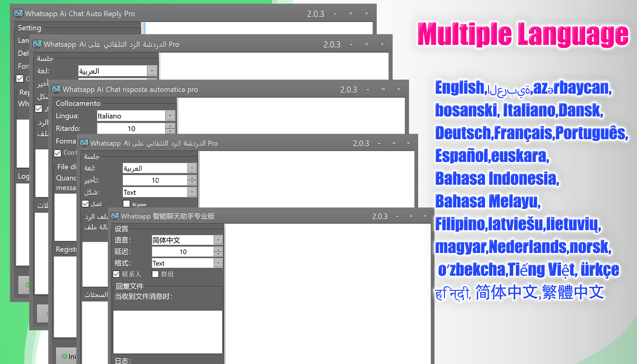637x364 pixels.
Task: Toggle the checked box in the English Setting panel
Action: coord(20,79)
